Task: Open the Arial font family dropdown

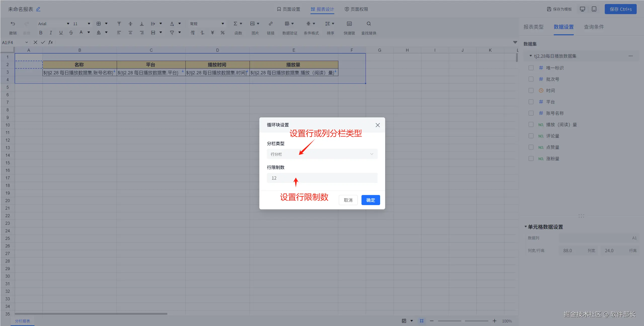Action: tap(53, 24)
